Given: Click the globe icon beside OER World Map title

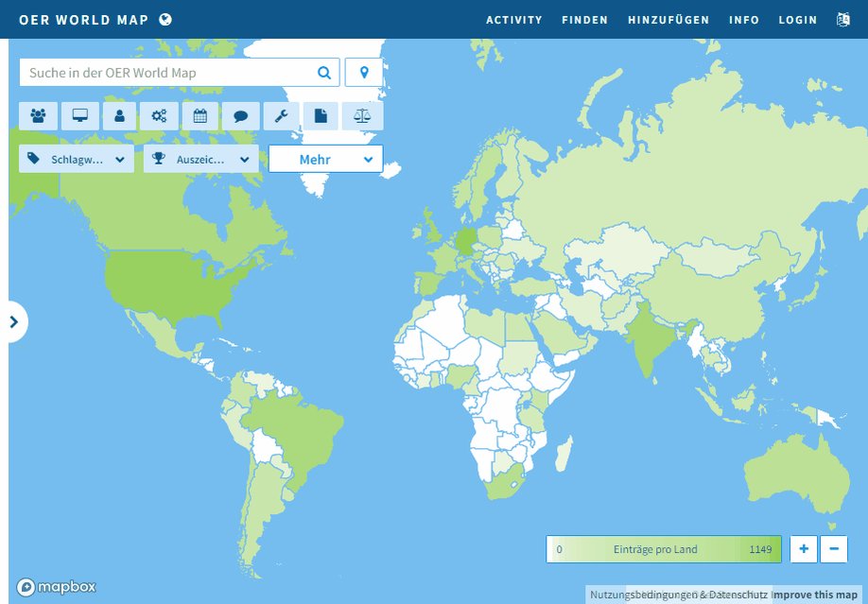Looking at the screenshot, I should [x=165, y=19].
